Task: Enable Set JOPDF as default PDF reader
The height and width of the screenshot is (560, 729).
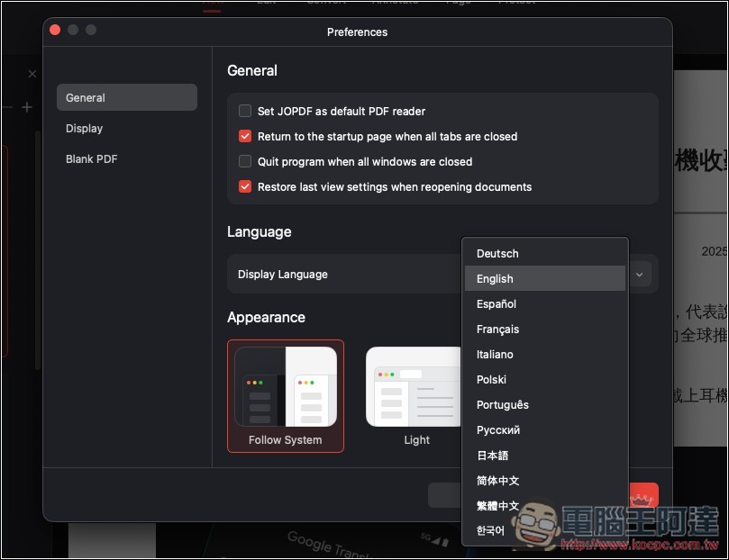Action: click(x=244, y=111)
